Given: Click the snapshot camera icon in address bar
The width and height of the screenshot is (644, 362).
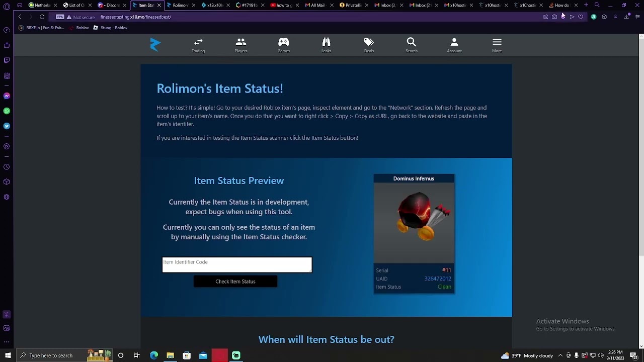Looking at the screenshot, I should pos(554,17).
